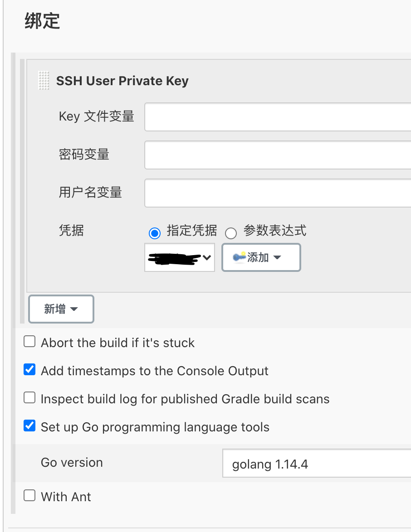Click the 用户名变量 text box

tap(278, 193)
